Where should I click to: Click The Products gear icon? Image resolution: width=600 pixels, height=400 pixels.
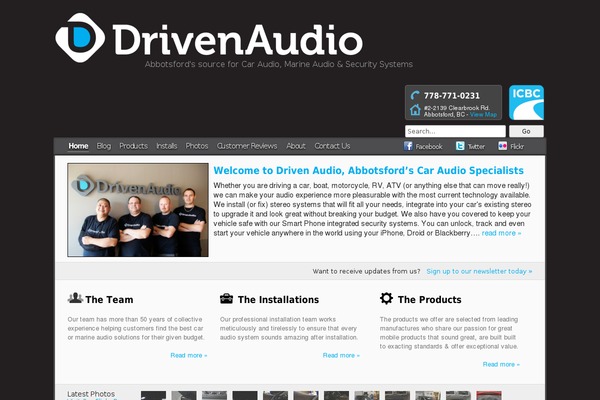coord(386,298)
